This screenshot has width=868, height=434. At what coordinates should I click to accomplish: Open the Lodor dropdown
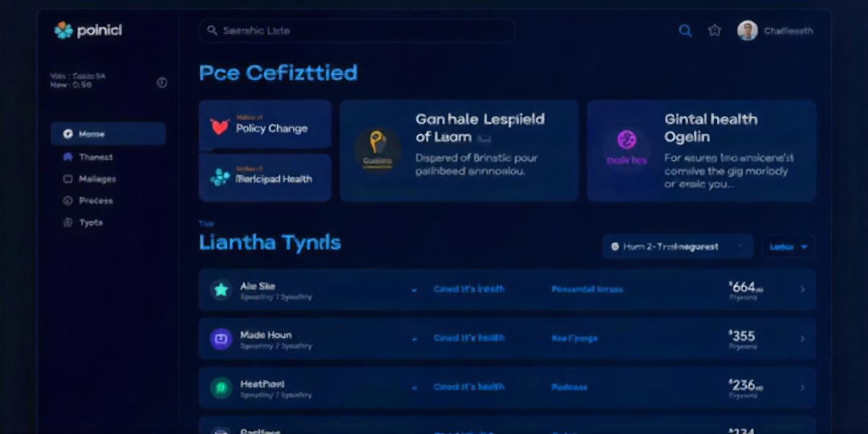788,247
